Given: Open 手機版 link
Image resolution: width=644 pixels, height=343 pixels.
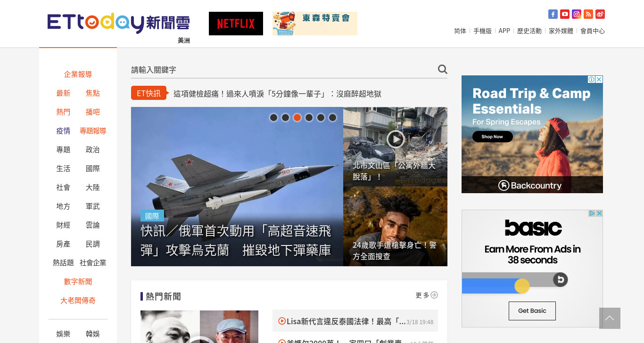Looking at the screenshot, I should pyautogui.click(x=482, y=31).
